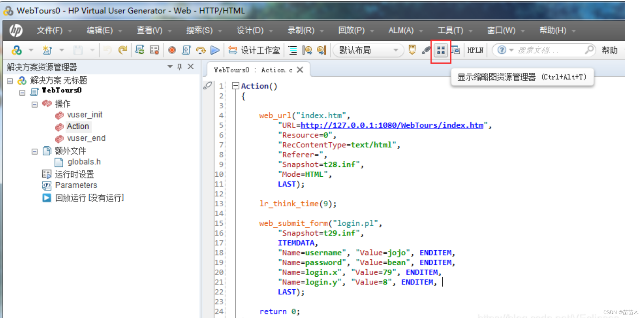Open the 设计(D) menu

pyautogui.click(x=250, y=30)
